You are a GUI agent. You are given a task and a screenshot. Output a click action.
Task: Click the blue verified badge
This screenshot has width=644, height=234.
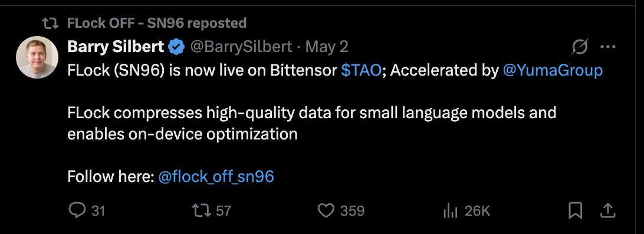(176, 47)
